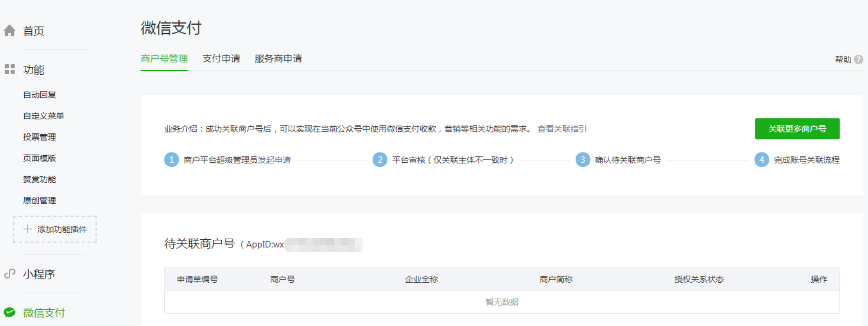Viewport: 868px width, 326px height.
Task: Open 赞赏功能 in the sidebar
Action: coord(40,180)
